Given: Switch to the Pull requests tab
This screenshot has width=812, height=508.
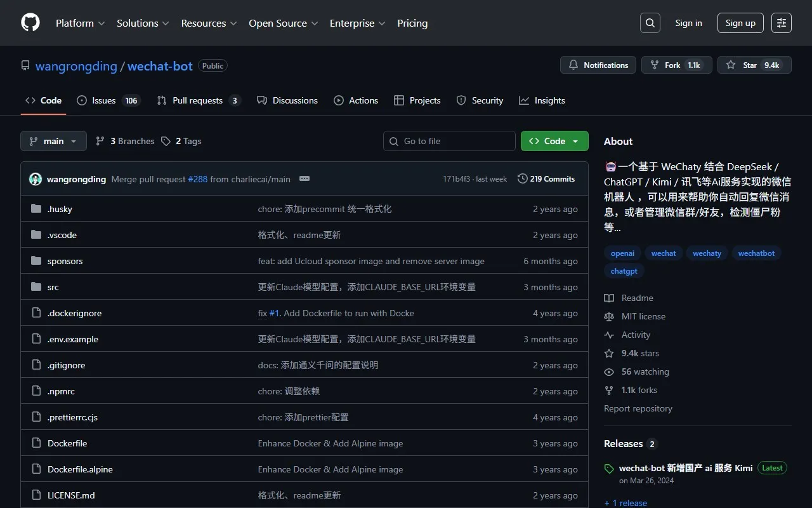Looking at the screenshot, I should tap(199, 100).
